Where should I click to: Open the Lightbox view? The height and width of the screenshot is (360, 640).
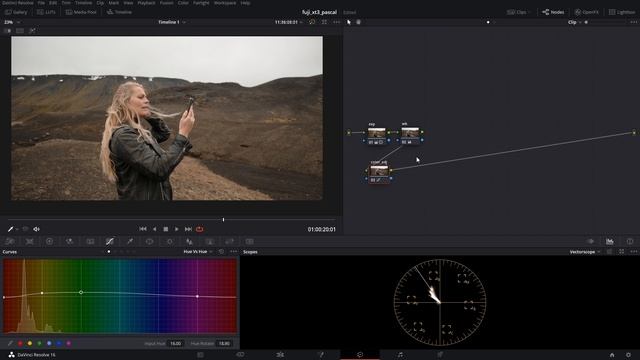622,12
